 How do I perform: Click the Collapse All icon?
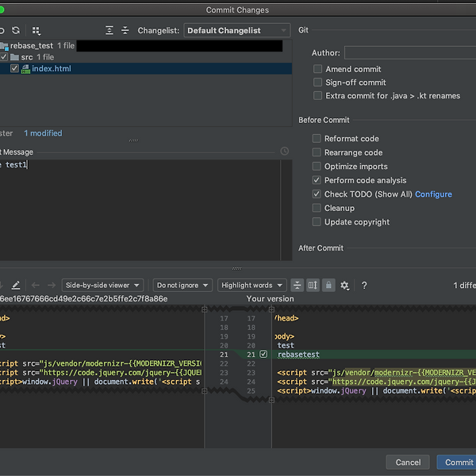125,30
